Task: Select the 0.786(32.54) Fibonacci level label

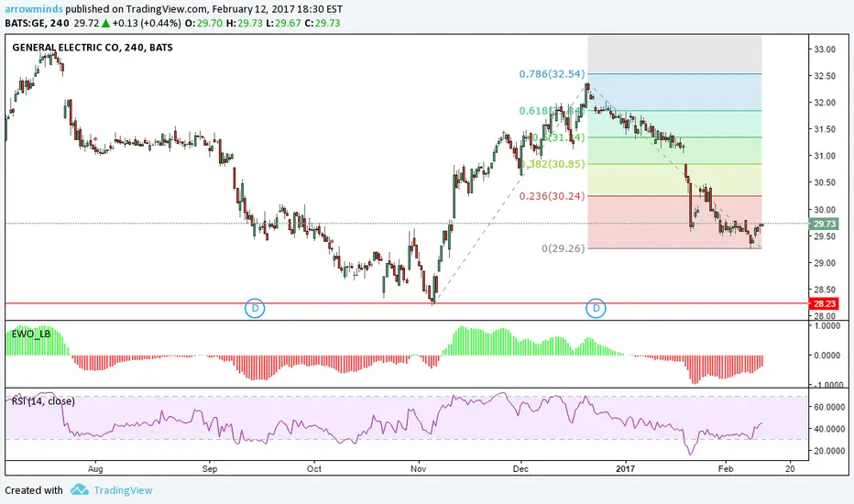Action: tap(552, 74)
